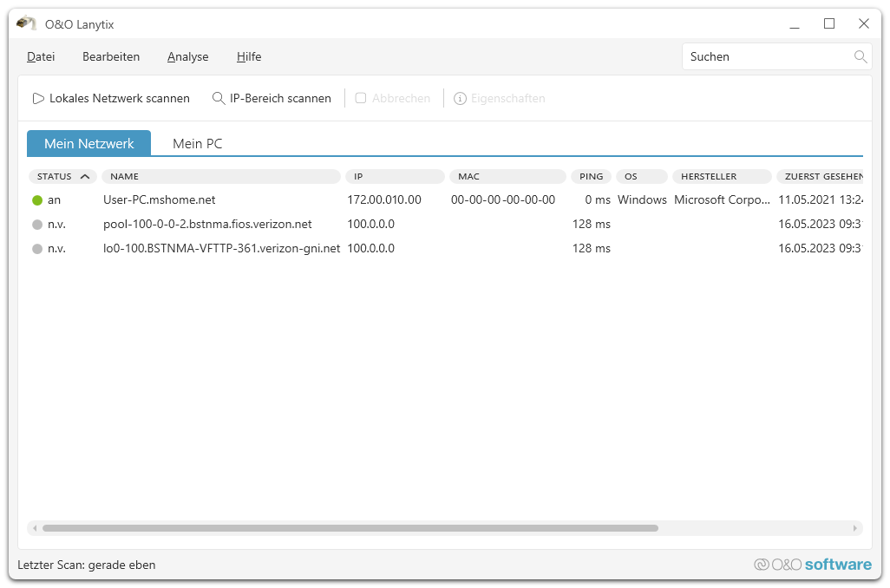
Task: Click the green status dot for User-PC.mshome.net
Action: (x=37, y=200)
